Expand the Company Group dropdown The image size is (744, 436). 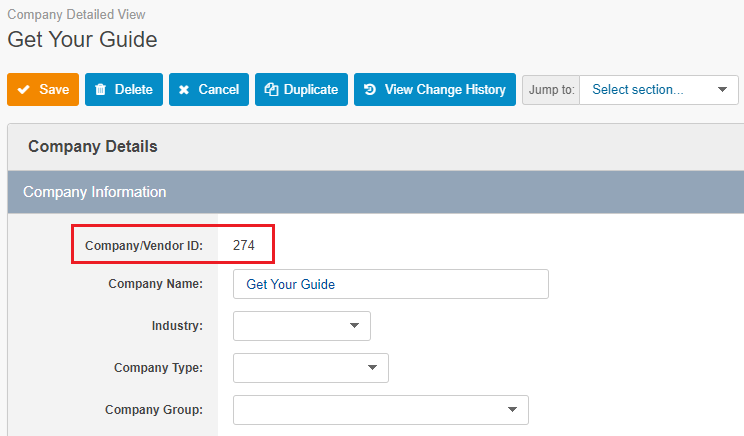pyautogui.click(x=381, y=410)
